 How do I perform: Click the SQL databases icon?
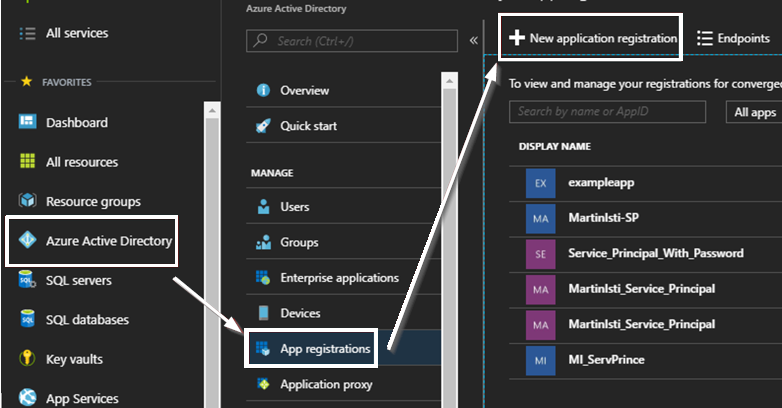tap(27, 319)
